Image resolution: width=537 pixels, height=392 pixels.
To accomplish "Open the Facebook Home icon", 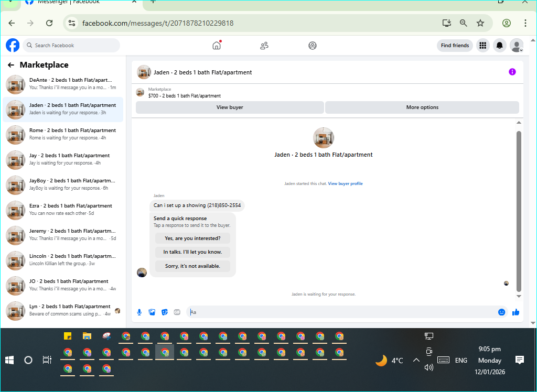I will tap(217, 45).
